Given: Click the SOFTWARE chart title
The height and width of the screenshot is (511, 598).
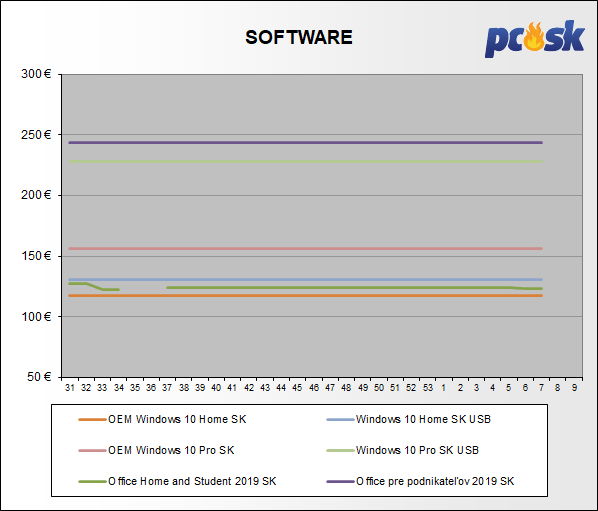Looking at the screenshot, I should [x=299, y=37].
